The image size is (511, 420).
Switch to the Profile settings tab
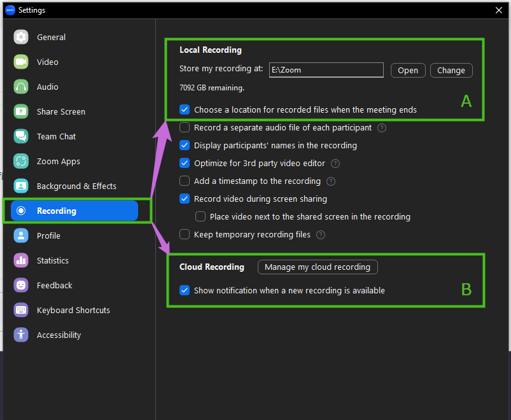click(48, 235)
